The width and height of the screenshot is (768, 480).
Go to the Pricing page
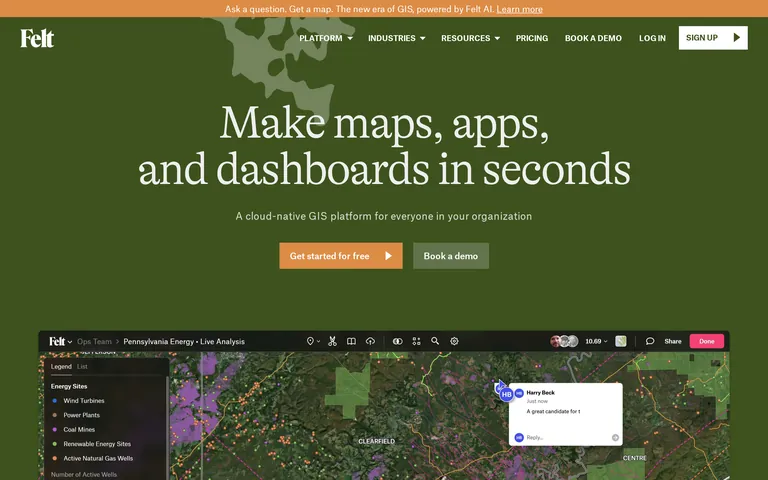(x=532, y=38)
